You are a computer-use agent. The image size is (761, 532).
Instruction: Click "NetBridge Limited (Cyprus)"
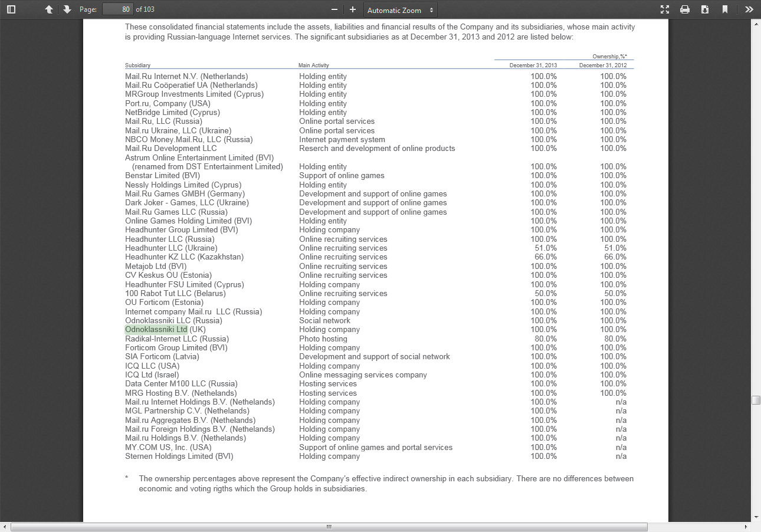click(172, 113)
